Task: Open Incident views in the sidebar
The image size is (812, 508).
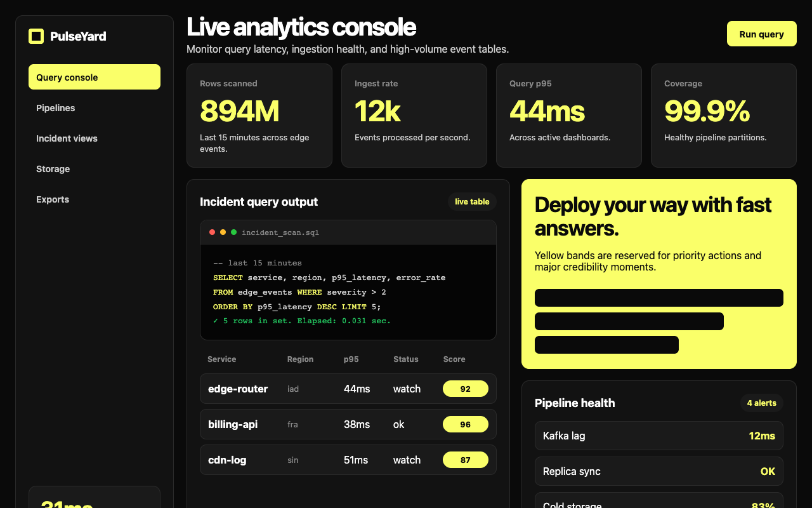Action: pyautogui.click(x=95, y=138)
